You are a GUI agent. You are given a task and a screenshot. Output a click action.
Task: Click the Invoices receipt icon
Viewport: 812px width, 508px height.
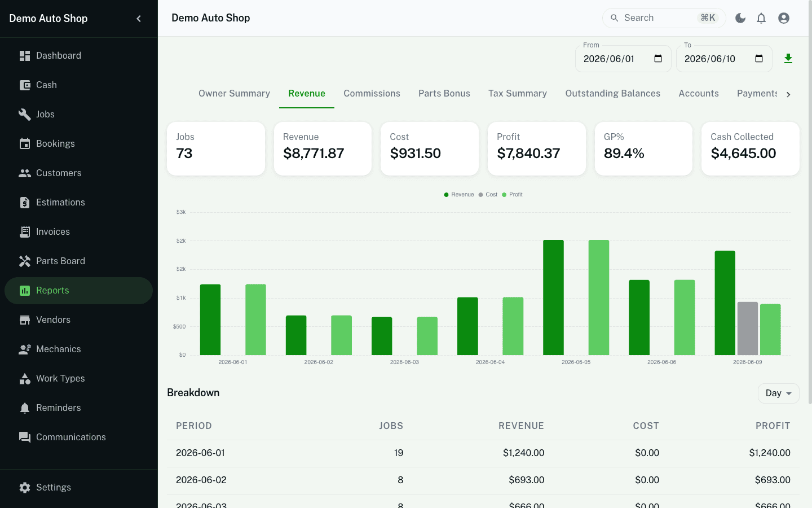tap(25, 232)
